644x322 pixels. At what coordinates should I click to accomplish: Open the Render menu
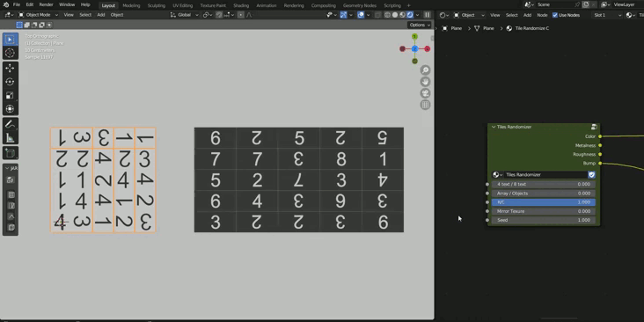[x=46, y=5]
